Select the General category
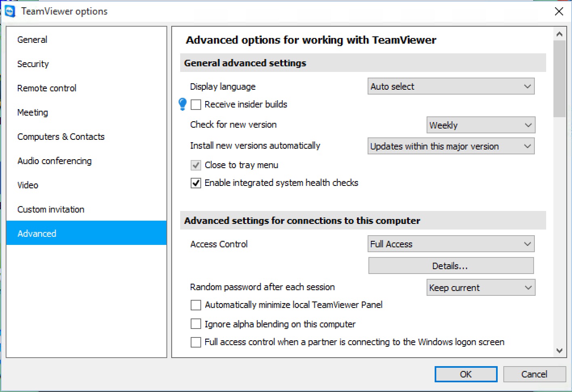Image resolution: width=572 pixels, height=392 pixels. click(x=86, y=40)
